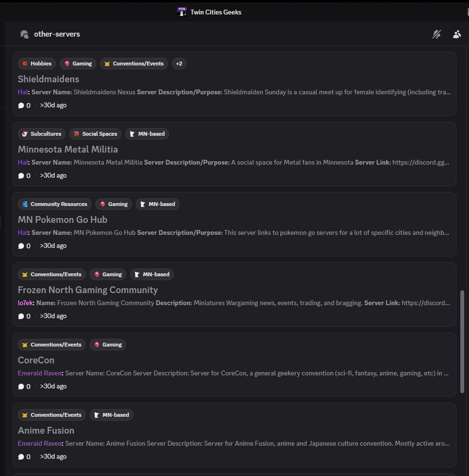The height and width of the screenshot is (476, 469).
Task: Open the Frozen North Gaming Community post
Action: pos(88,290)
